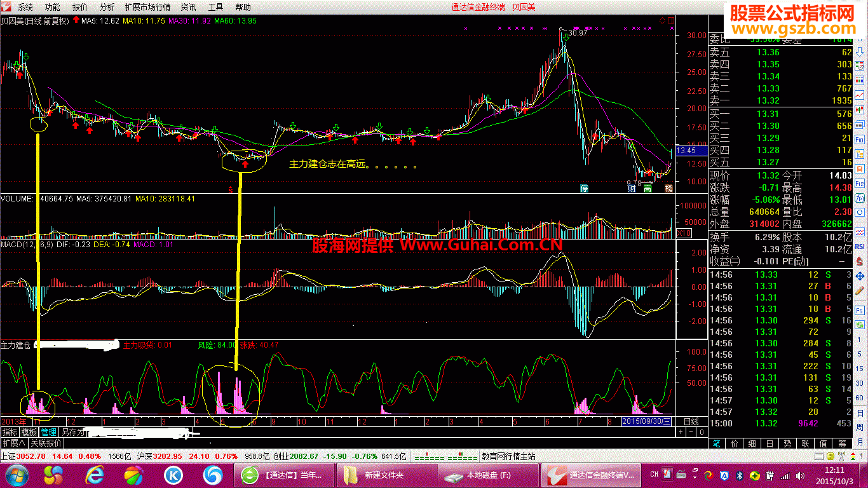Switch to 5-minute period

click(x=859, y=354)
